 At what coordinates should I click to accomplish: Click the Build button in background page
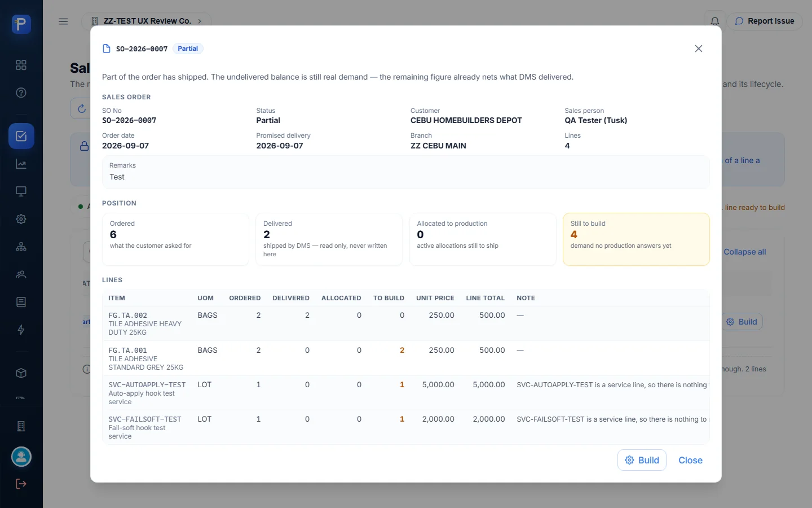(742, 322)
